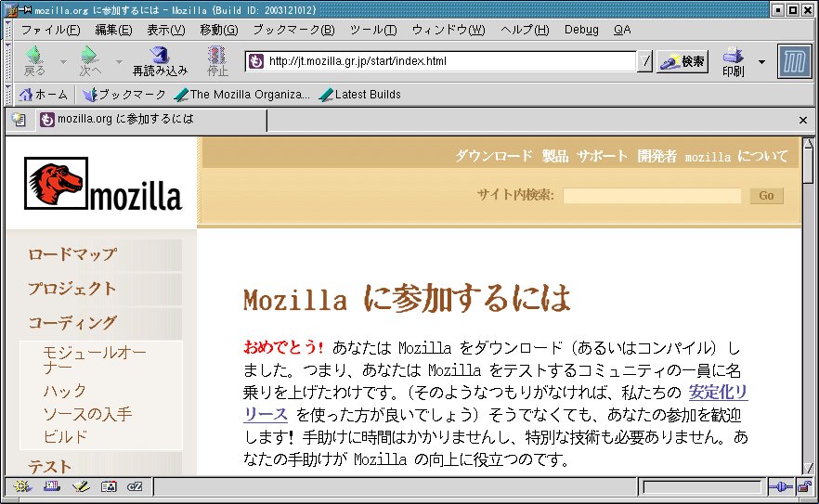Open Composer component icon in status bar

(81, 486)
